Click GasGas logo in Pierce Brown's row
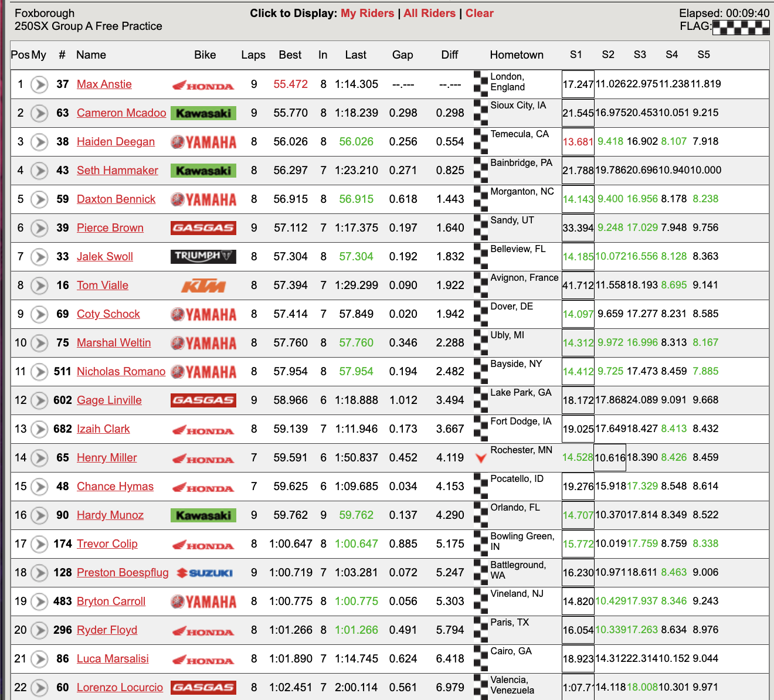The height and width of the screenshot is (700, 774). (x=203, y=227)
